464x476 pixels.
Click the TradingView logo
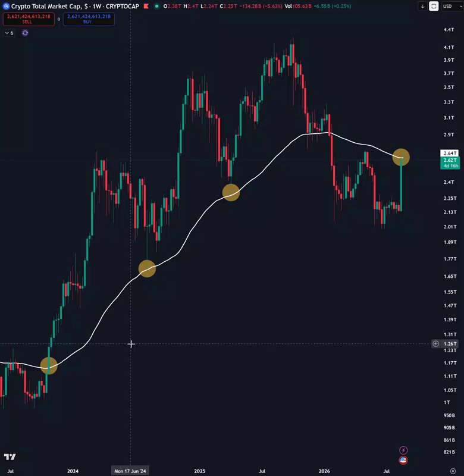[10, 456]
